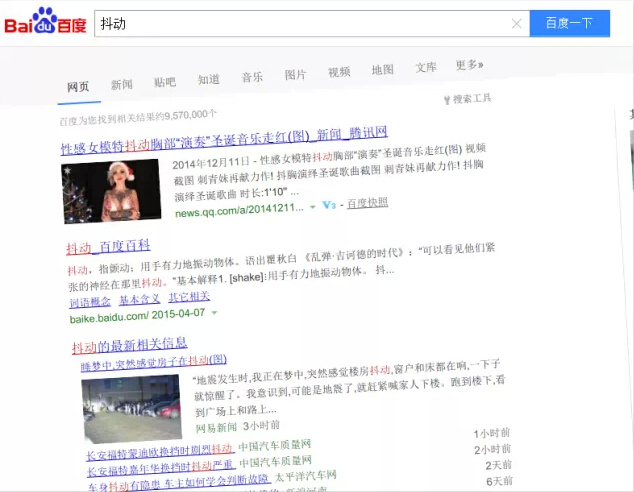Switch to the 新闻 tab
The width and height of the screenshot is (634, 492).
(x=122, y=84)
